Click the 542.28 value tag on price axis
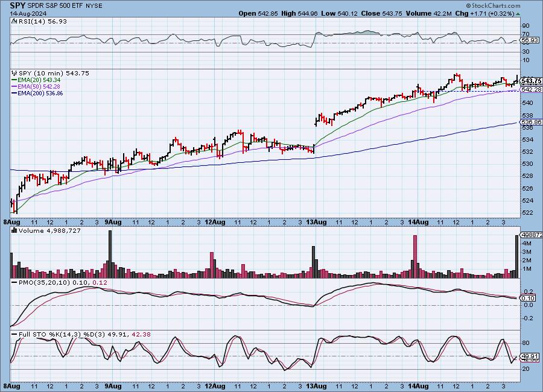 [x=531, y=89]
